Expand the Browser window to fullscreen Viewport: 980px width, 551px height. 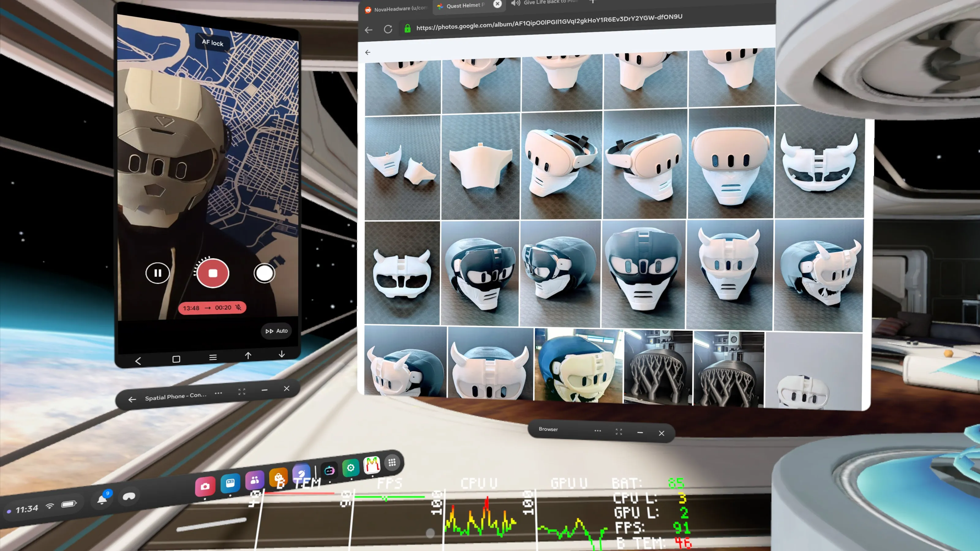(619, 431)
